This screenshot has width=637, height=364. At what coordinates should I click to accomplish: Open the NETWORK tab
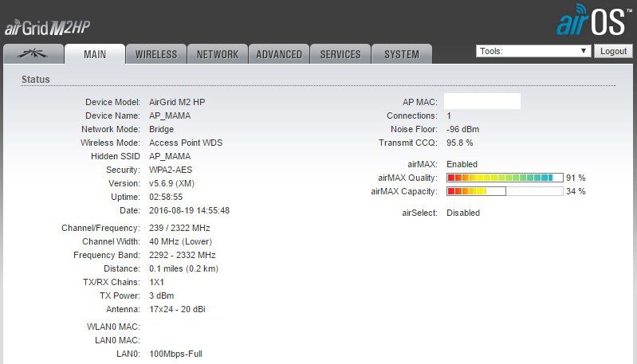click(218, 54)
